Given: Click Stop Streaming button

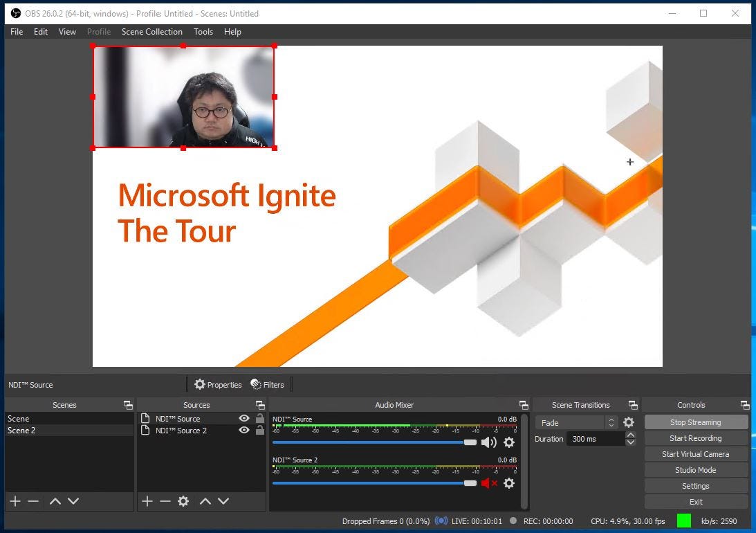Looking at the screenshot, I should [696, 422].
